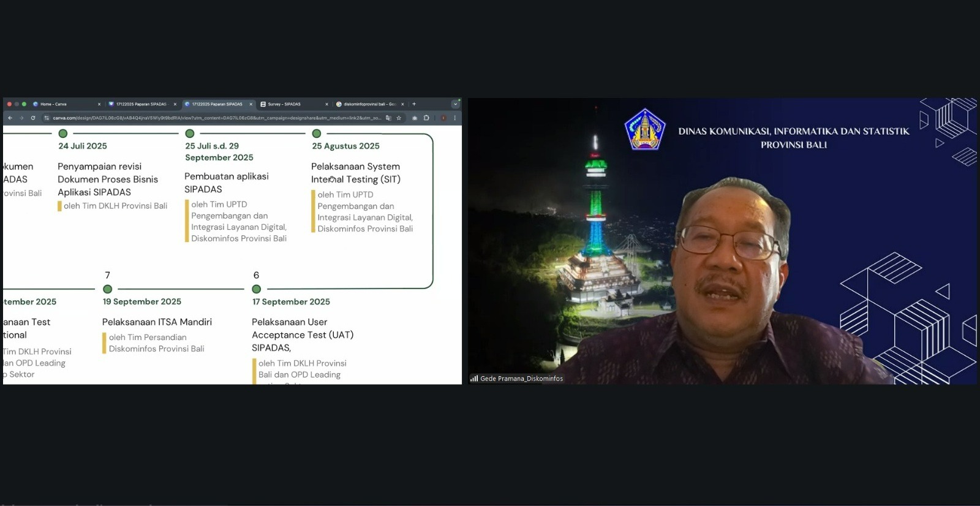Image resolution: width=980 pixels, height=506 pixels.
Task: Open the Chrome three-dot menu
Action: click(454, 118)
